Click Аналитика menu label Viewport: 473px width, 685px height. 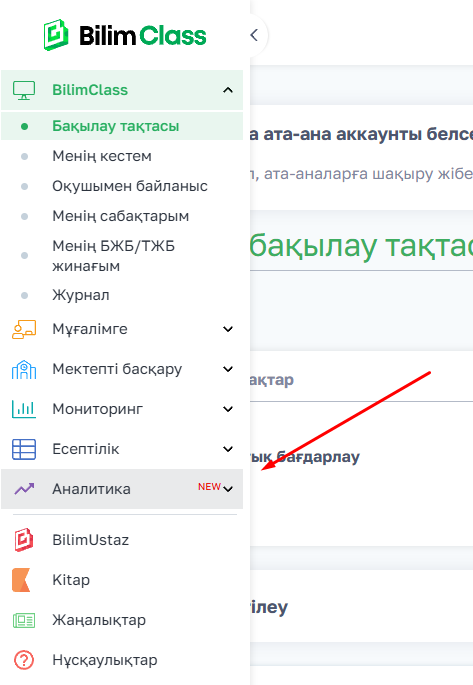click(91, 489)
